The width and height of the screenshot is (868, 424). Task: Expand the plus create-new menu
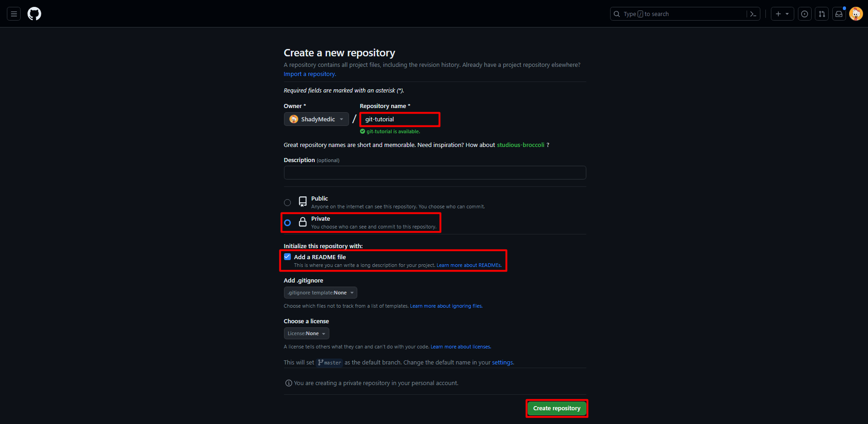coord(782,14)
